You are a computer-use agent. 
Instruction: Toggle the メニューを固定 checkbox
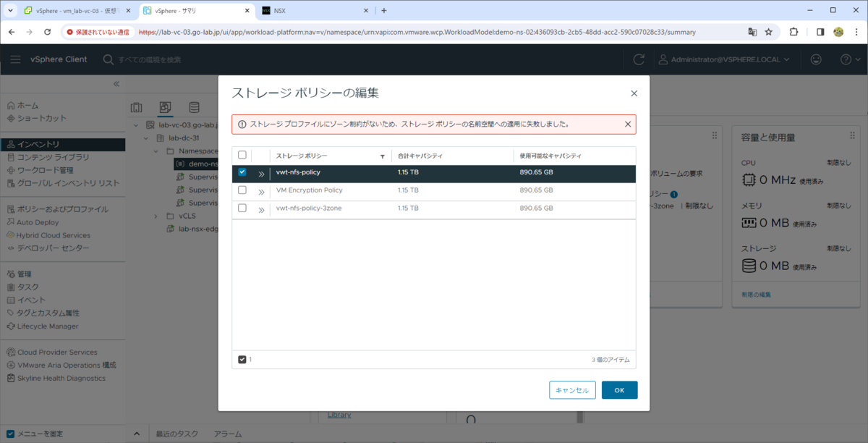click(x=10, y=434)
